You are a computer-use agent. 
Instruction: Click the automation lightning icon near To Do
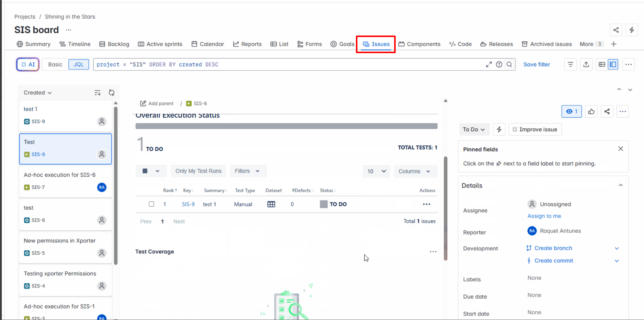pos(499,130)
